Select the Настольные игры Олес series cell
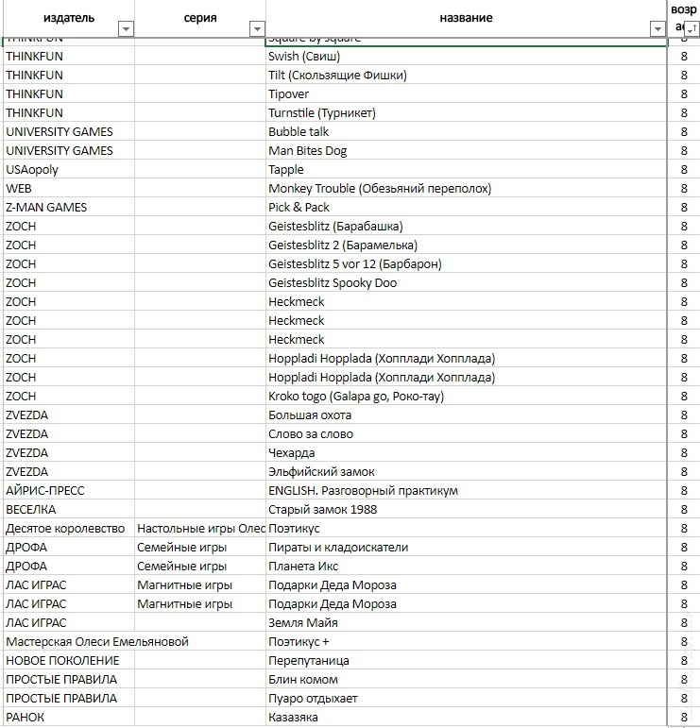This screenshot has height=728, width=700. coord(200,529)
